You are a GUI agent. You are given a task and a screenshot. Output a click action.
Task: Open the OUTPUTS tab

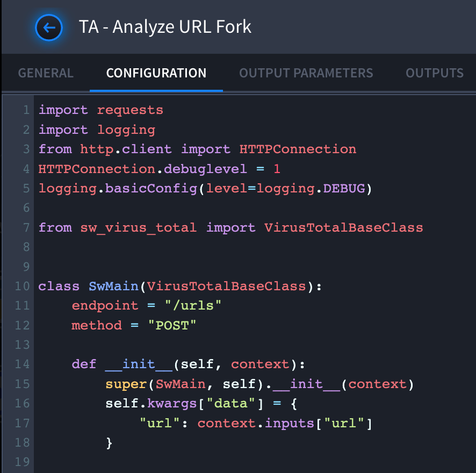tap(435, 73)
